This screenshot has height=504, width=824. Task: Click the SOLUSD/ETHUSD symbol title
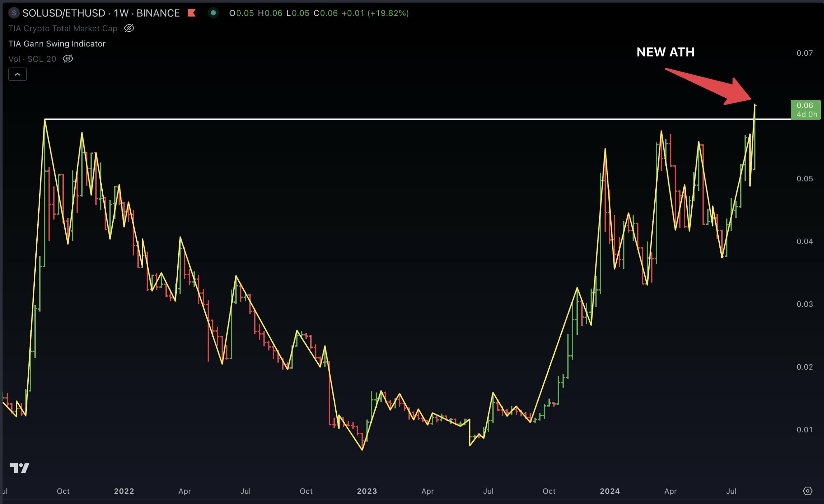click(x=101, y=13)
